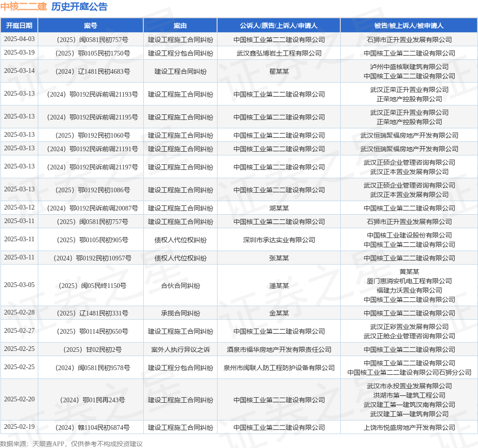Select case number (2025)鄂0105民初1750号
478x448 pixels.
tap(93, 53)
